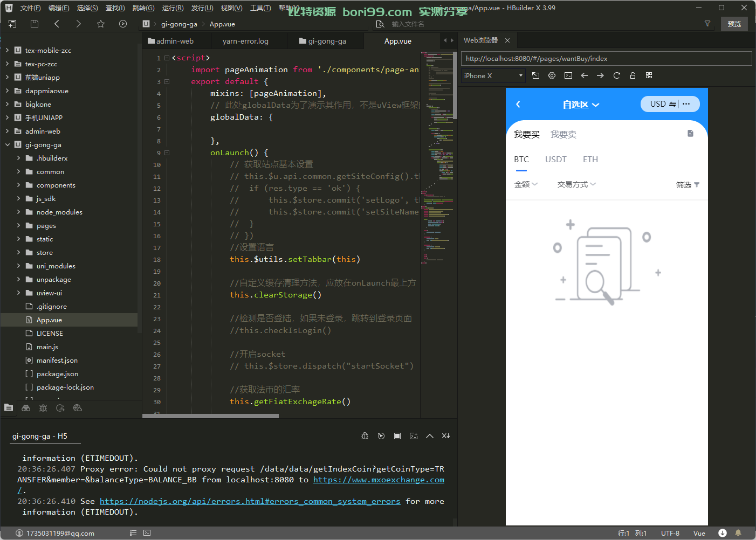The width and height of the screenshot is (756, 540).
Task: Open manifest.json in the project tree
Action: point(57,360)
